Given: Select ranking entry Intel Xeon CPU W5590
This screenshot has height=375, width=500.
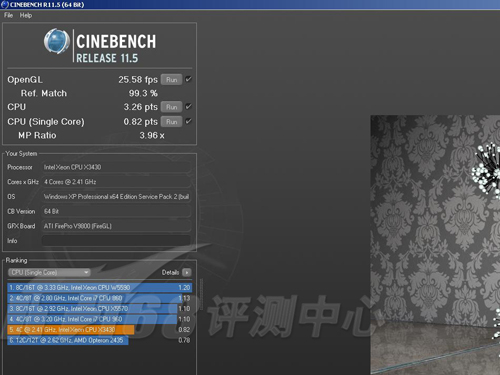Looking at the screenshot, I should click(x=99, y=287).
